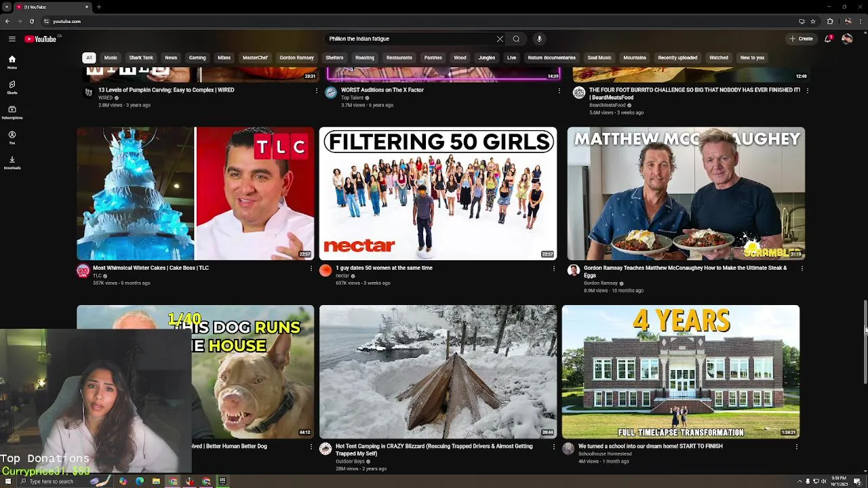Click the Create button
The image size is (868, 488).
click(x=801, y=39)
